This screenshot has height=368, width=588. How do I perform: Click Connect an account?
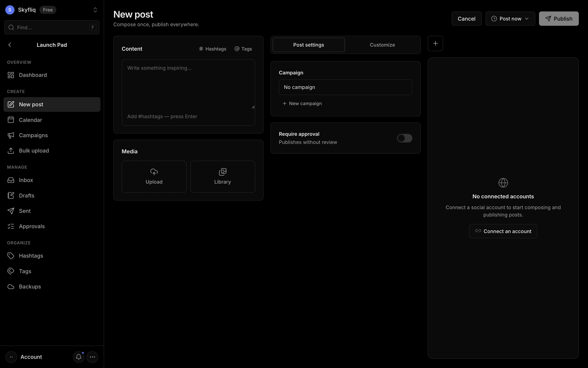(x=503, y=231)
